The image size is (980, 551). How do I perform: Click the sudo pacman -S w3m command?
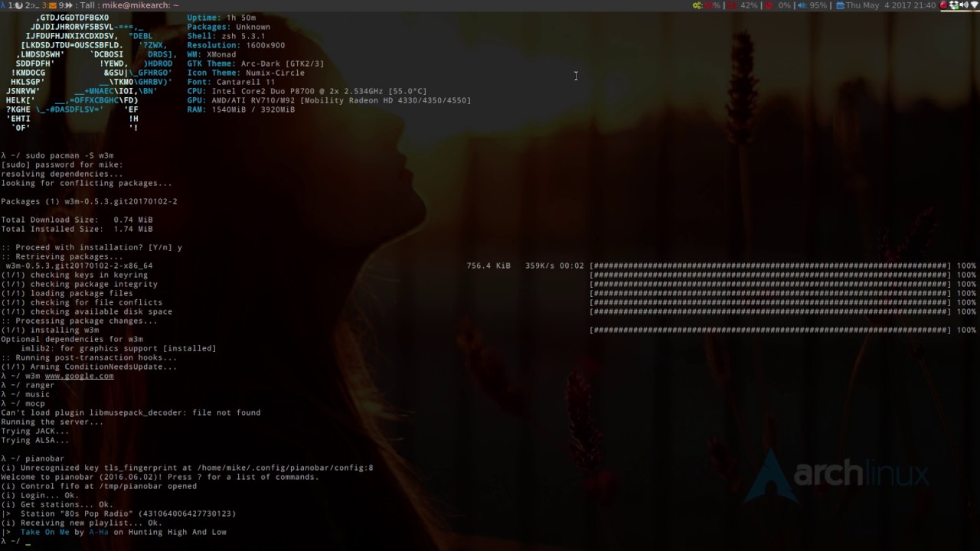point(70,155)
